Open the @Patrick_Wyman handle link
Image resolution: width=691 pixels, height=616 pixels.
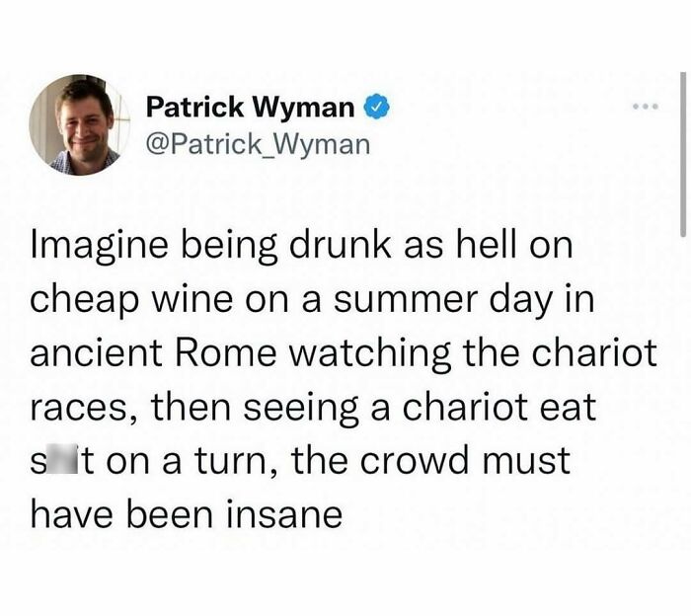[x=258, y=144]
